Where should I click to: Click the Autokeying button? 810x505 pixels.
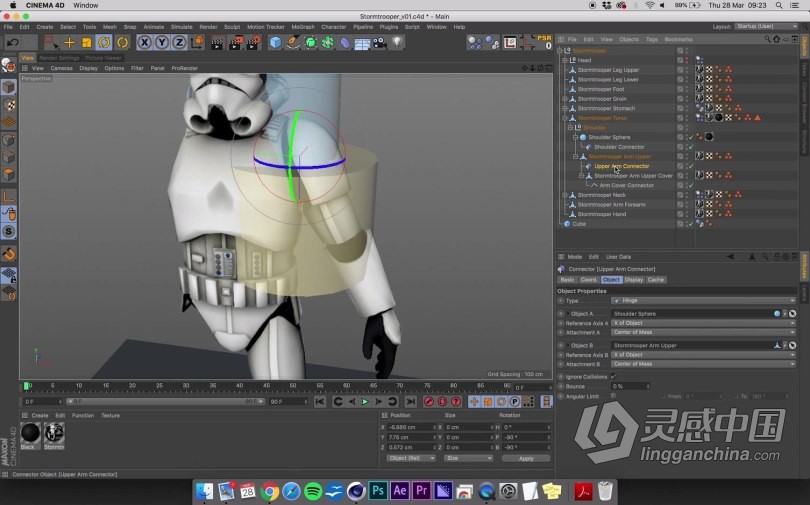(442, 402)
